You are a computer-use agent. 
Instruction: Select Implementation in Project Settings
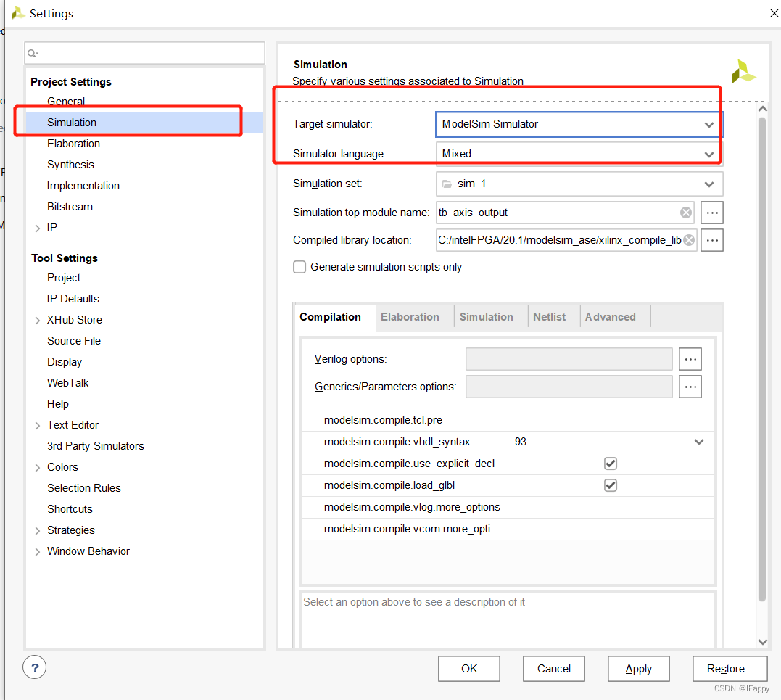coord(83,186)
